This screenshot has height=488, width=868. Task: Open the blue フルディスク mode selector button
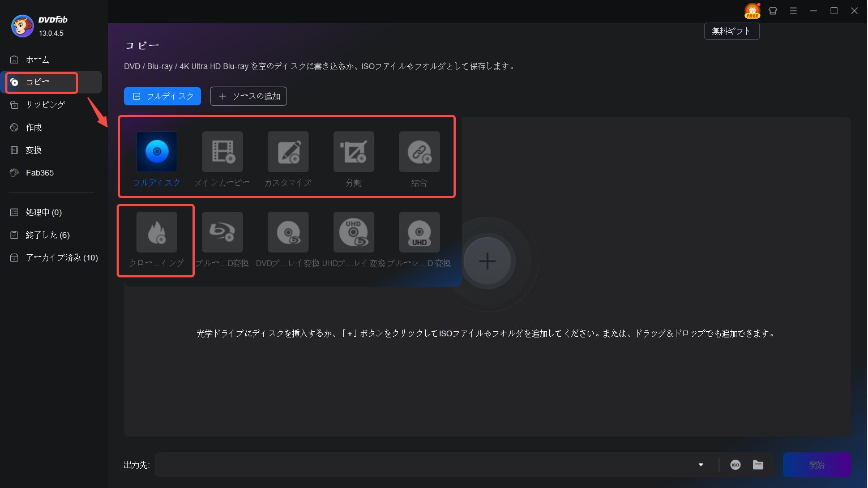pos(163,96)
